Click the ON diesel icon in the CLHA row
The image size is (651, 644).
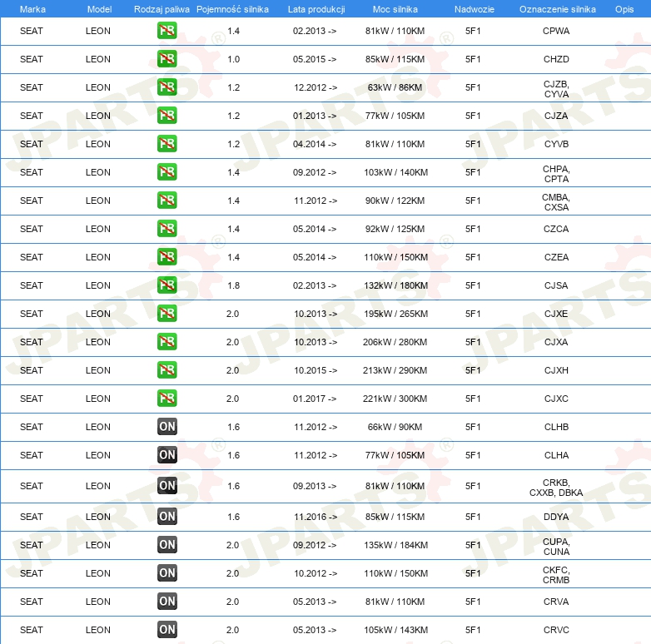click(166, 455)
